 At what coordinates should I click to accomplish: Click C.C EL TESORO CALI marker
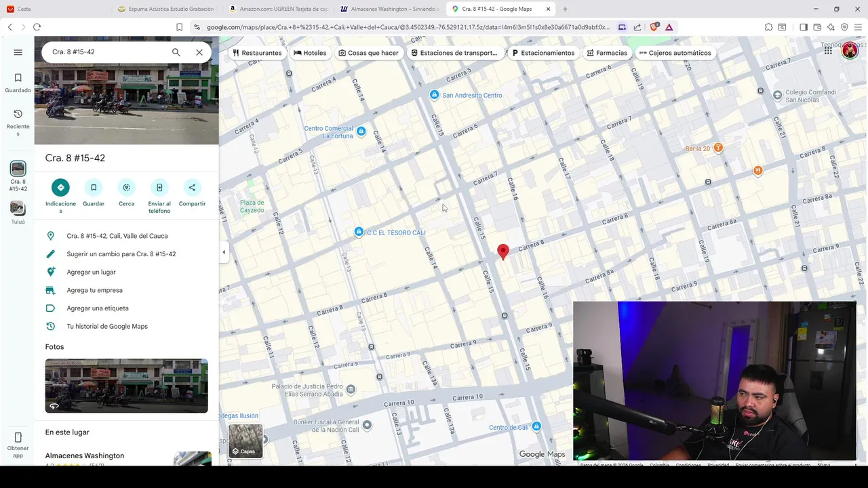point(359,232)
